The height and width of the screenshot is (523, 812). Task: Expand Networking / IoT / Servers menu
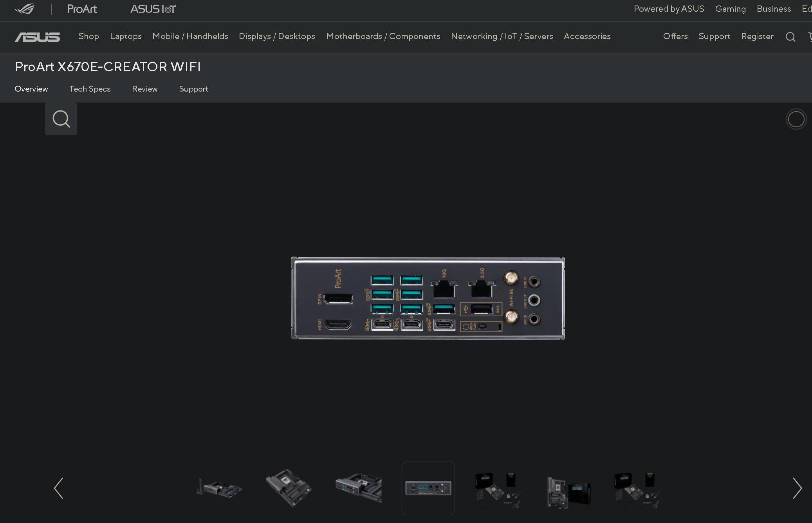coord(502,36)
